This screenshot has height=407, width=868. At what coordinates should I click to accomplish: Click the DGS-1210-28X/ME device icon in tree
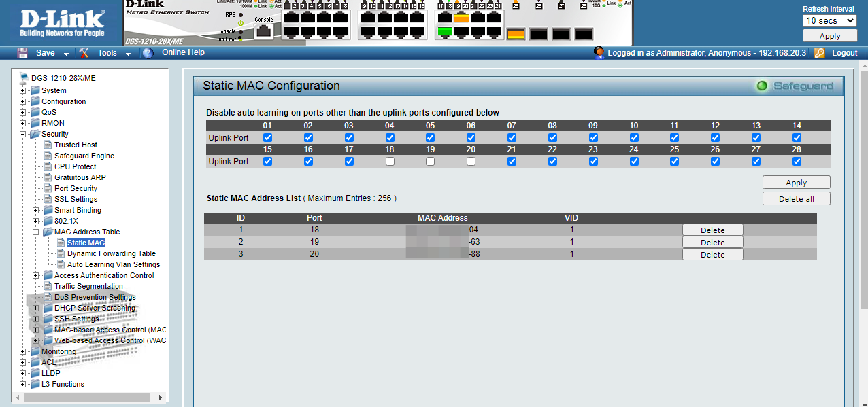(x=24, y=78)
